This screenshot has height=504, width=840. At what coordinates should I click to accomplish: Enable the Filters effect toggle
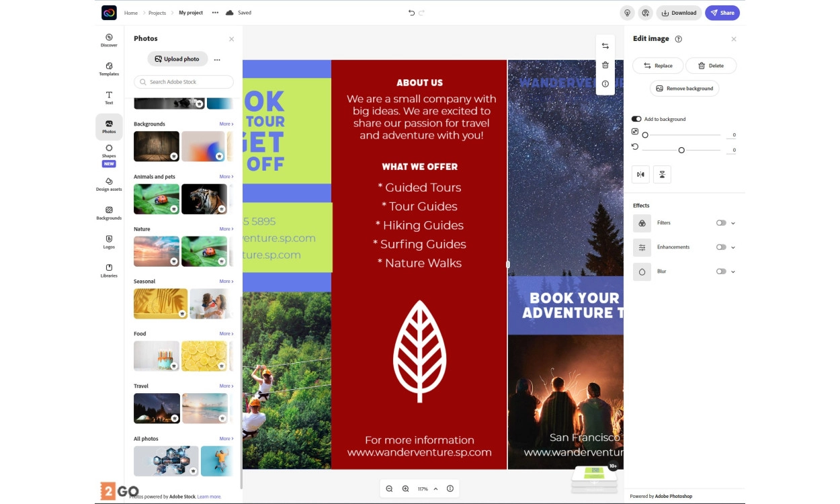click(x=720, y=223)
